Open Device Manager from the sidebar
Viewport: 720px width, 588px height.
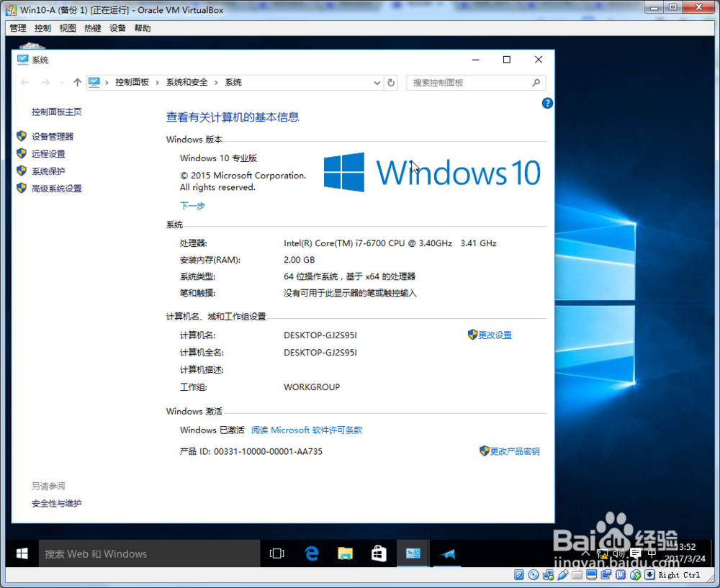[53, 136]
